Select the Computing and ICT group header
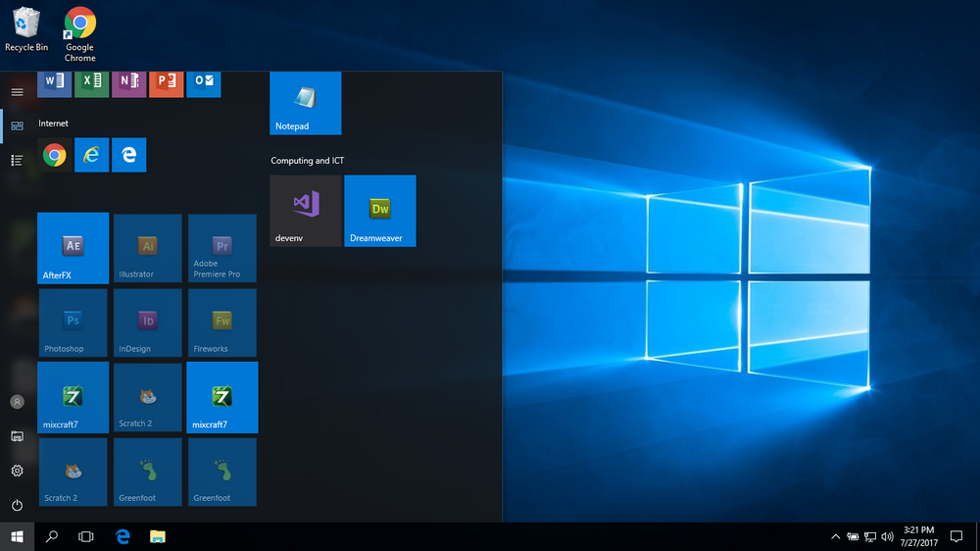 307,161
